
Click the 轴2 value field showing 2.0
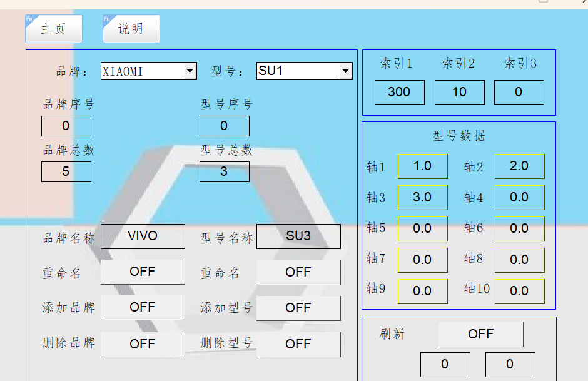coord(519,166)
